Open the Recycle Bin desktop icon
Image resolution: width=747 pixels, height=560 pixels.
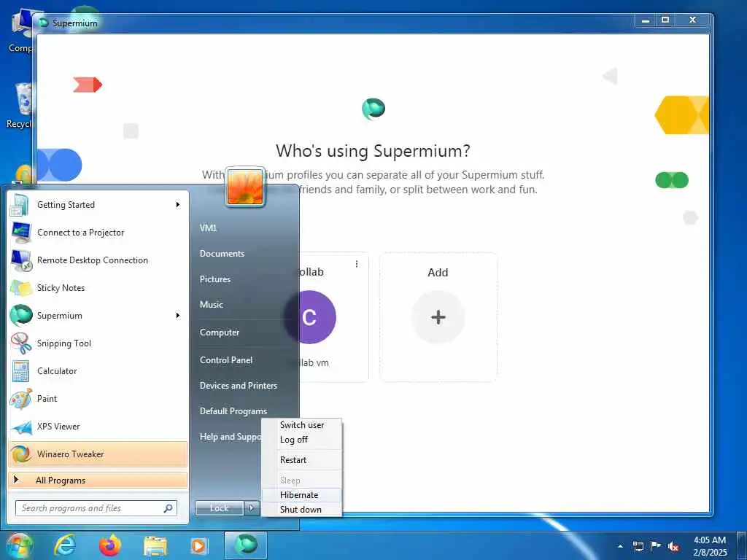pyautogui.click(x=19, y=106)
